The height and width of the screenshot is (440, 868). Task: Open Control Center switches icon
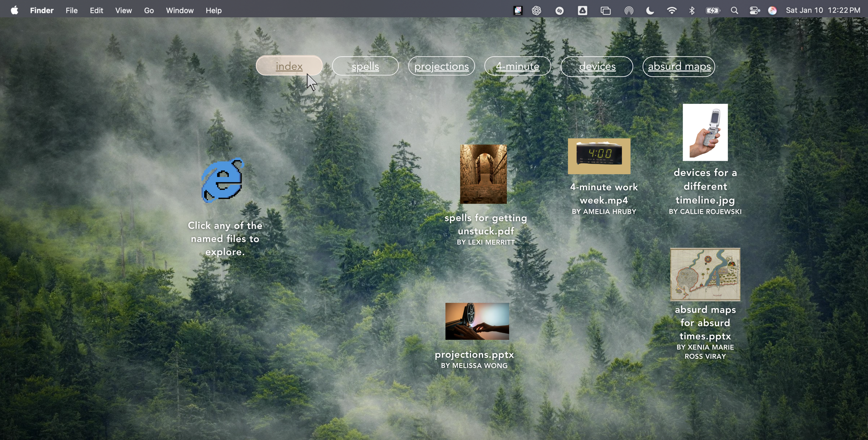click(x=754, y=10)
